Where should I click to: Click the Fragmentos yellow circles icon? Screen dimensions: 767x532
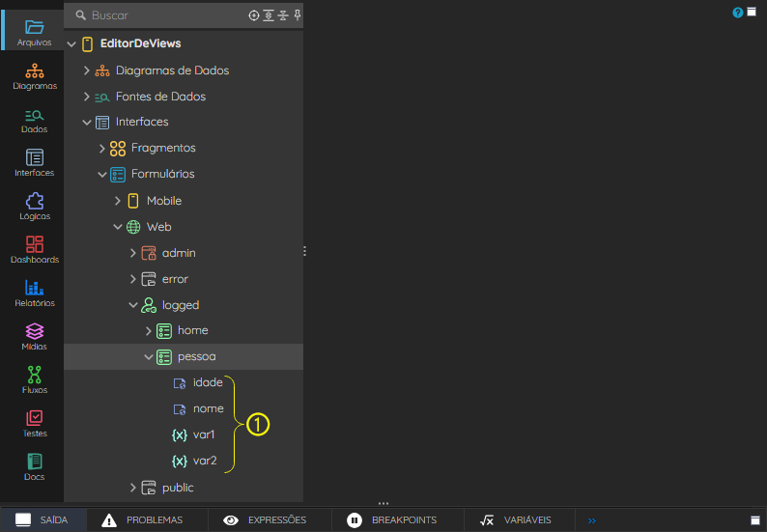[x=118, y=148]
